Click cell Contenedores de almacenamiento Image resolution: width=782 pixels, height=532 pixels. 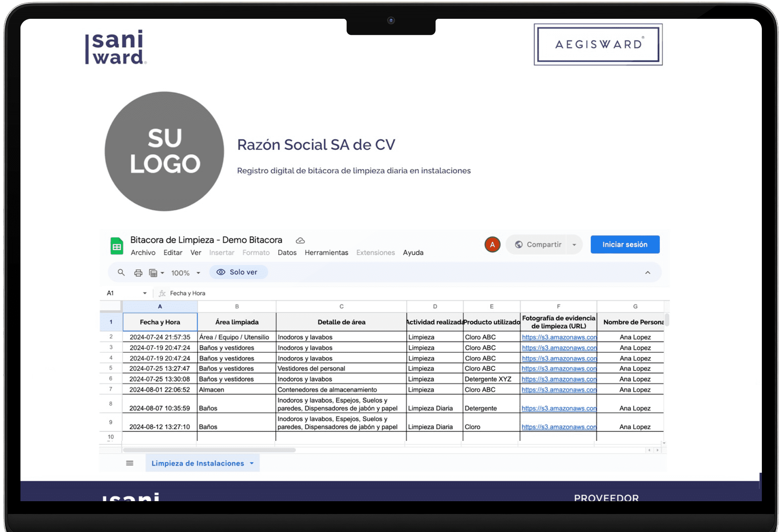click(341, 390)
